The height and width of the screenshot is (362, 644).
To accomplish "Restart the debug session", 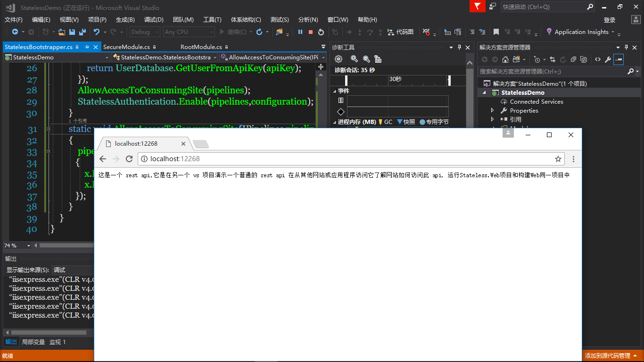I will click(321, 32).
